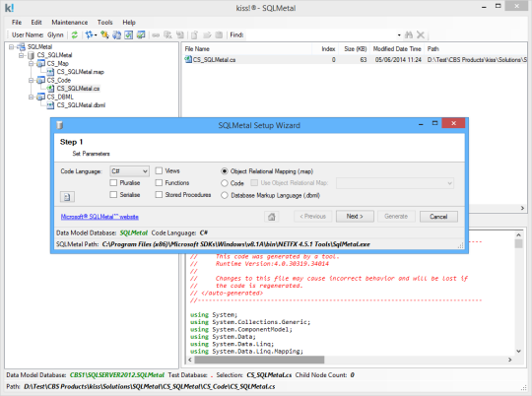Viewport: 532px width, 396px height.
Task: Open the Microsoft SQLMetal website link
Action: pos(100,217)
